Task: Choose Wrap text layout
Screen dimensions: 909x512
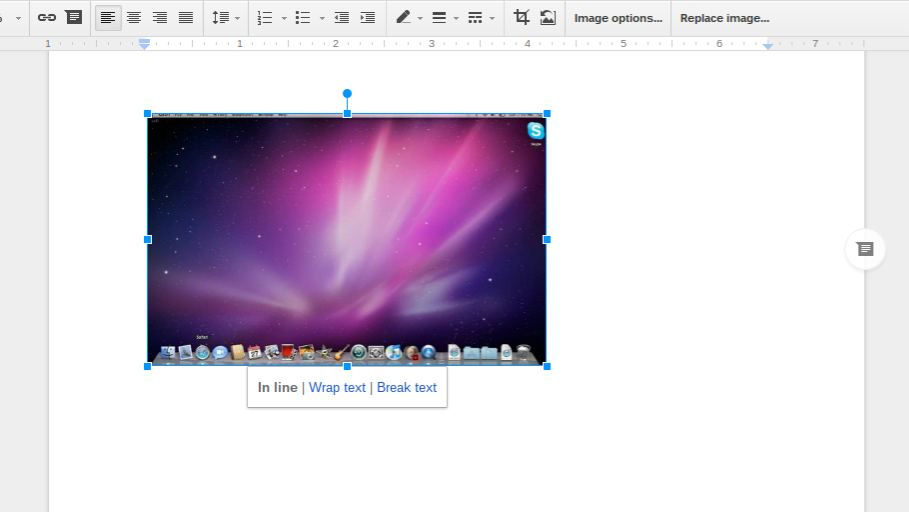Action: click(x=337, y=387)
